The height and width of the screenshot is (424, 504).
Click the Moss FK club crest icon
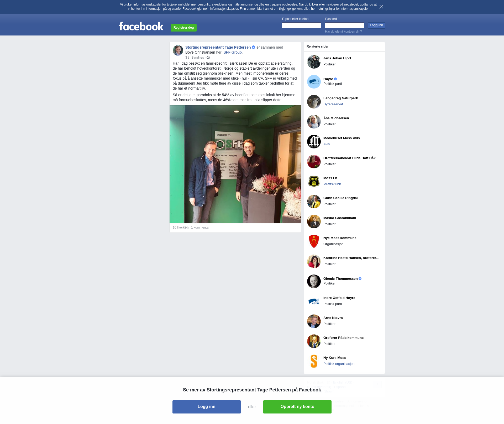(x=314, y=182)
